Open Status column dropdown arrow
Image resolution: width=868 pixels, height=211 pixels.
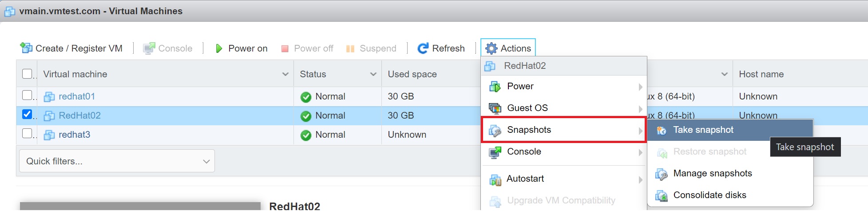(x=373, y=74)
